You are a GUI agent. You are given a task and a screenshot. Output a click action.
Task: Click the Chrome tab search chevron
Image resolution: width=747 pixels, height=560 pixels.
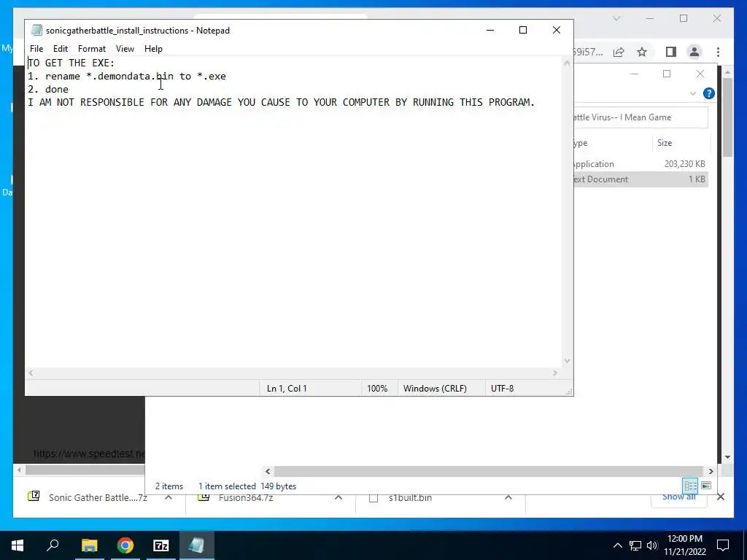(x=616, y=18)
